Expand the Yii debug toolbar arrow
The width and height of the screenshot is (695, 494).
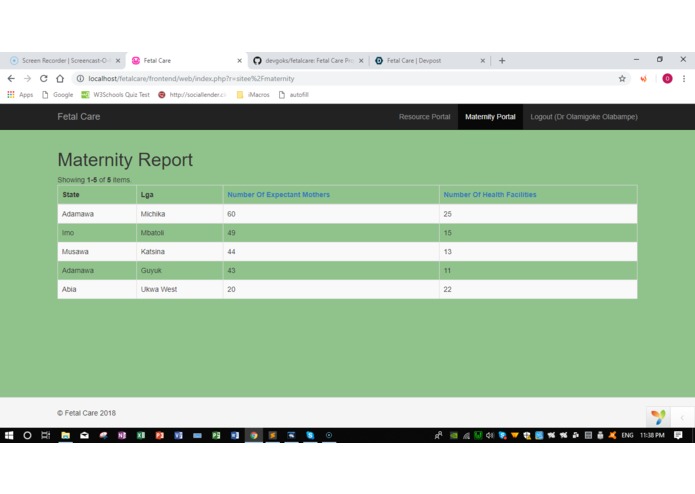[682, 417]
